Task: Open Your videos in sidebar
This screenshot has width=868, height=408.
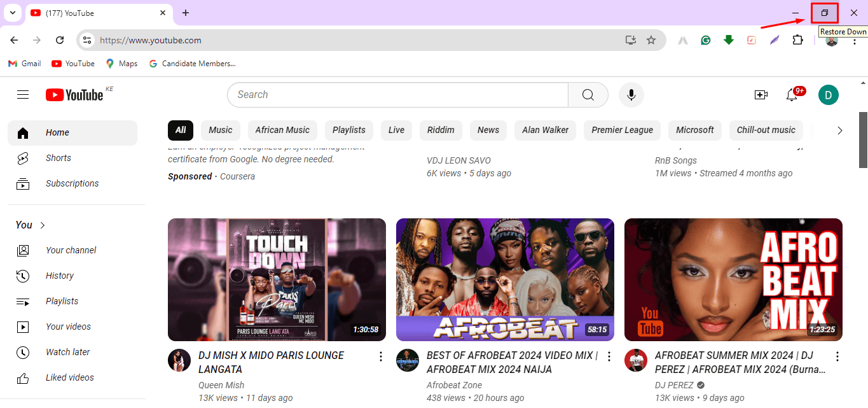Action: [x=72, y=327]
